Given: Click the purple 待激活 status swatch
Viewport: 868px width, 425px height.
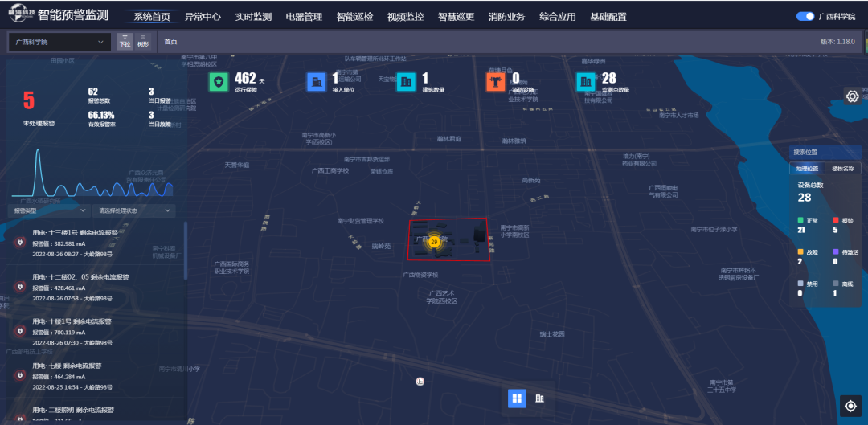Looking at the screenshot, I should point(836,251).
